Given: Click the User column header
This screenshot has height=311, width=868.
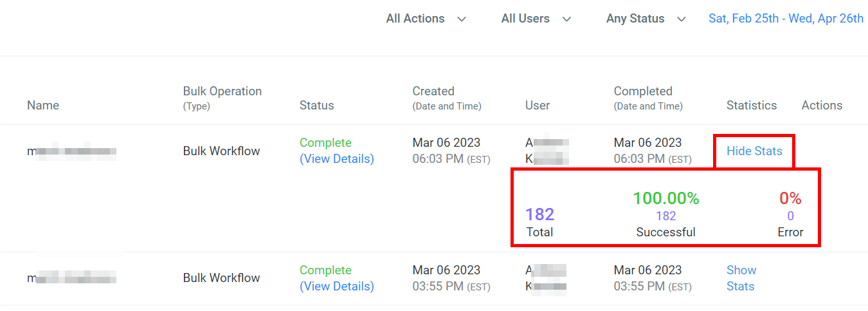Looking at the screenshot, I should tap(538, 106).
